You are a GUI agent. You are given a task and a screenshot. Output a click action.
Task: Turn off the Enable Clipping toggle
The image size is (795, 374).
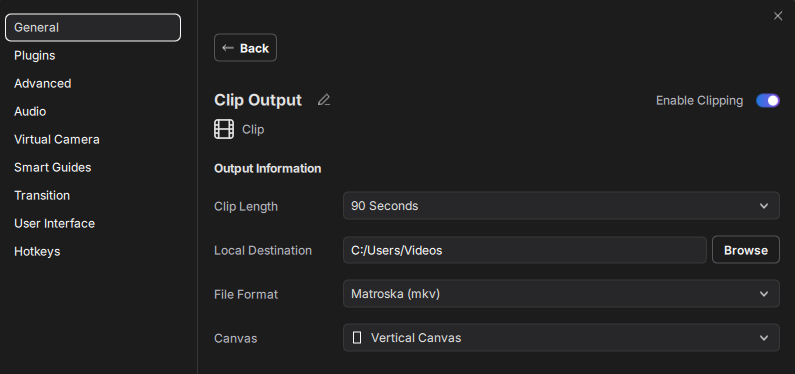768,100
